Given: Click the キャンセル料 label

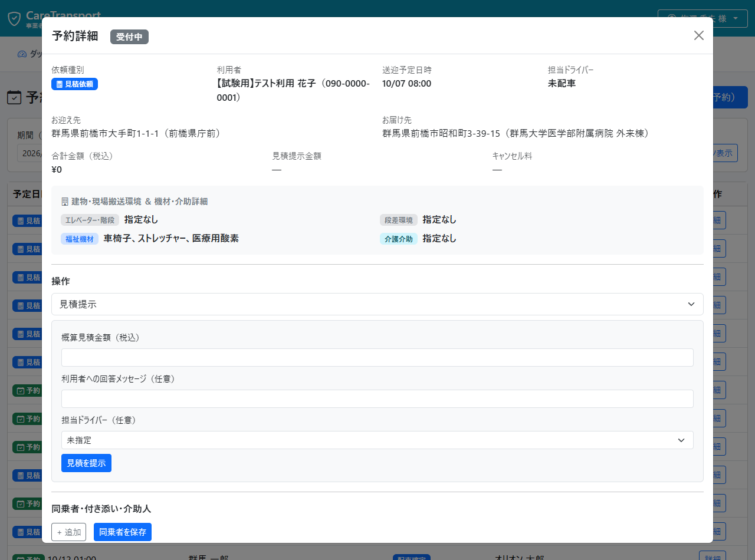Looking at the screenshot, I should coord(513,156).
